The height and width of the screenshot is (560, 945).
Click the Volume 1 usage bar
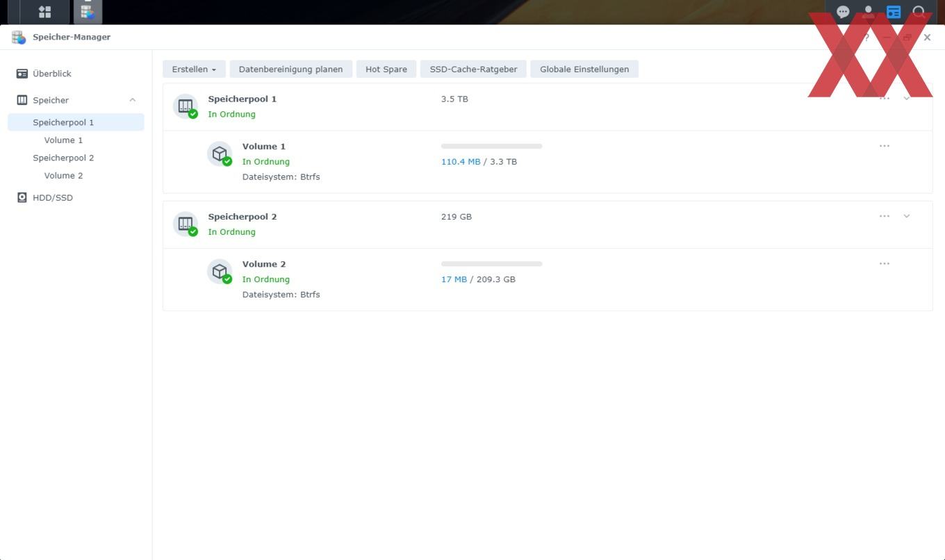491,147
